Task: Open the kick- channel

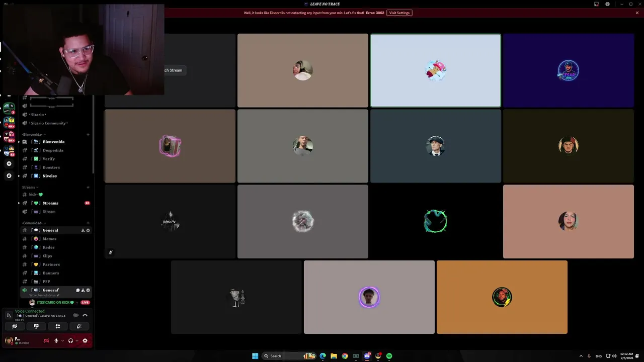Action: 56,195
